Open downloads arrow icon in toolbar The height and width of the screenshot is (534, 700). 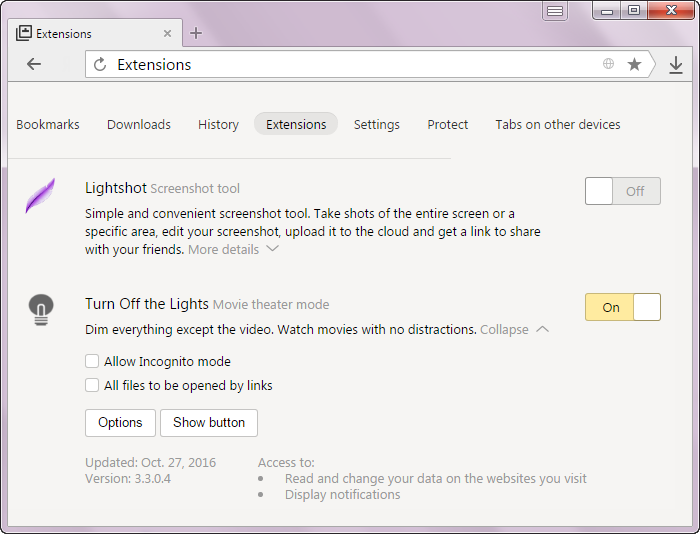(x=676, y=65)
